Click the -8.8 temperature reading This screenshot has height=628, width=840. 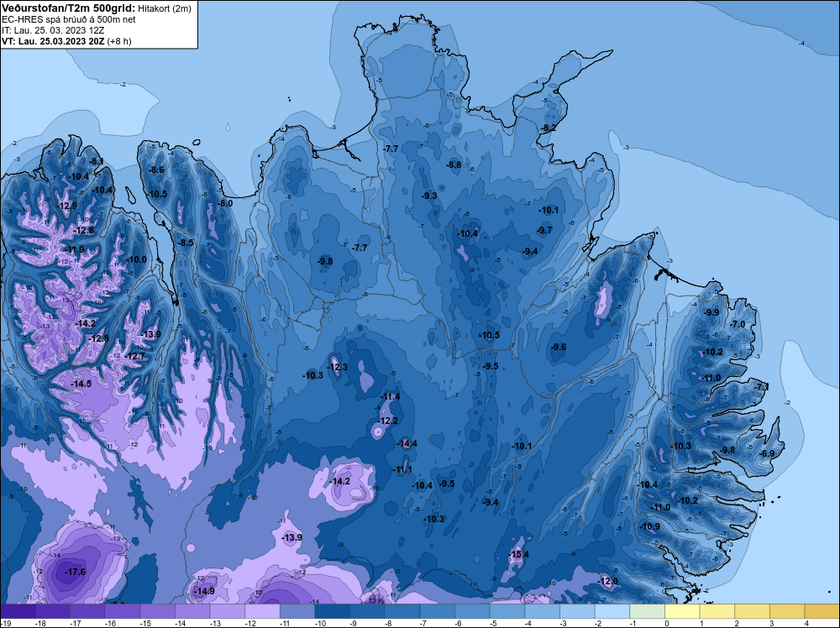tap(454, 165)
